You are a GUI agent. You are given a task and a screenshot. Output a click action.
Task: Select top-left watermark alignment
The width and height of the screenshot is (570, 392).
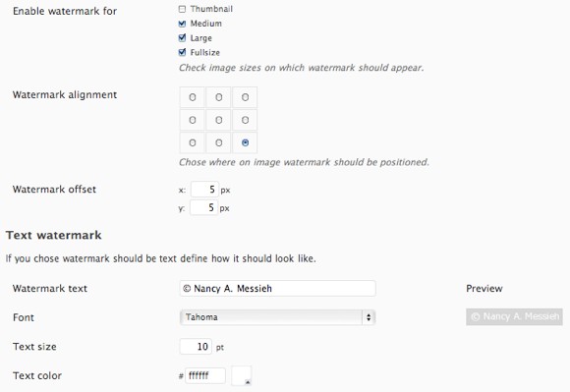[x=193, y=97]
